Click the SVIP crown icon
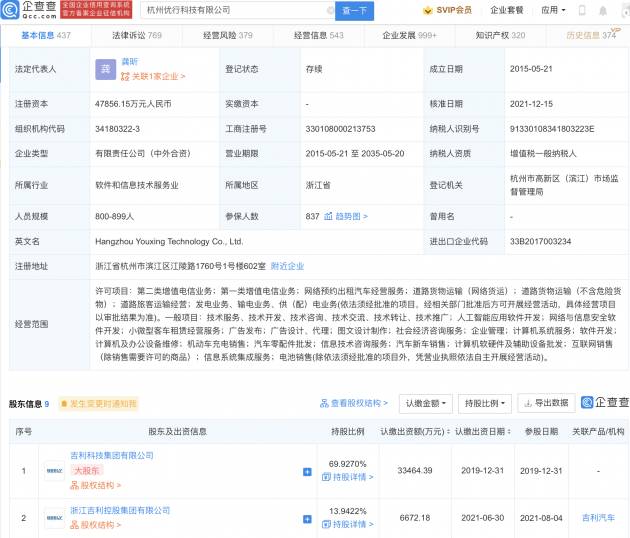The width and height of the screenshot is (630, 538). 428,10
